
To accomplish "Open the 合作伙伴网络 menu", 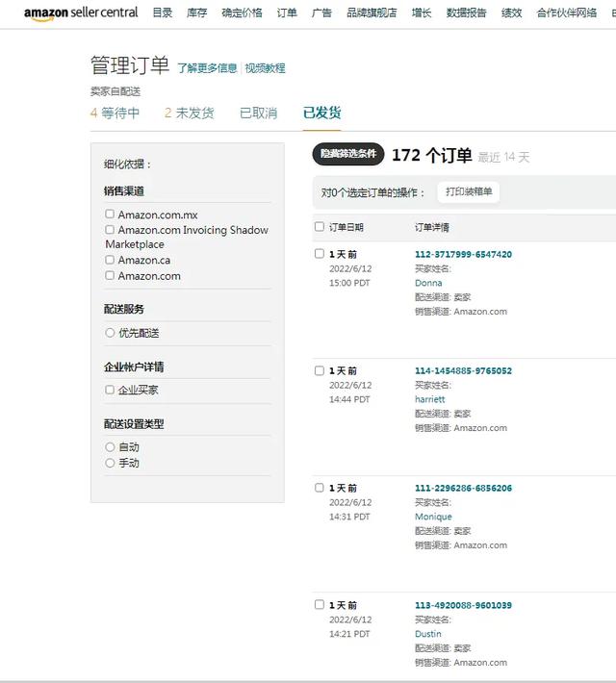I will pos(567,13).
